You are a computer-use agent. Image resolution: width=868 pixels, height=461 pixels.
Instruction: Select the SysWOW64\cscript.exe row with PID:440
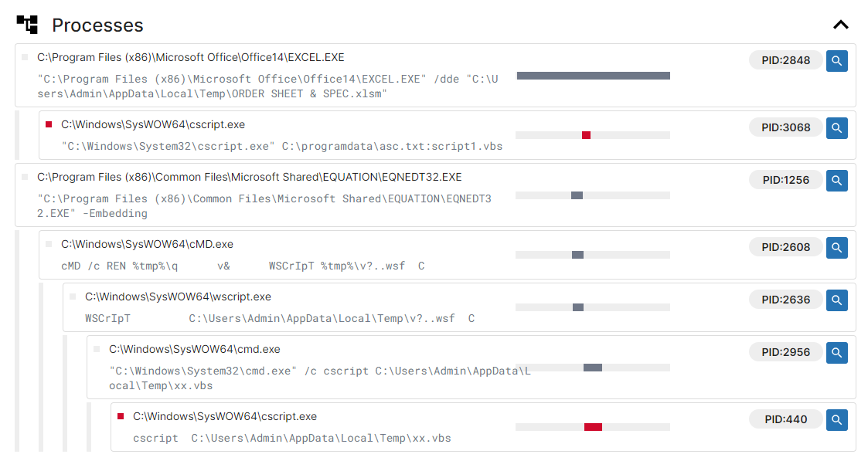(x=483, y=427)
